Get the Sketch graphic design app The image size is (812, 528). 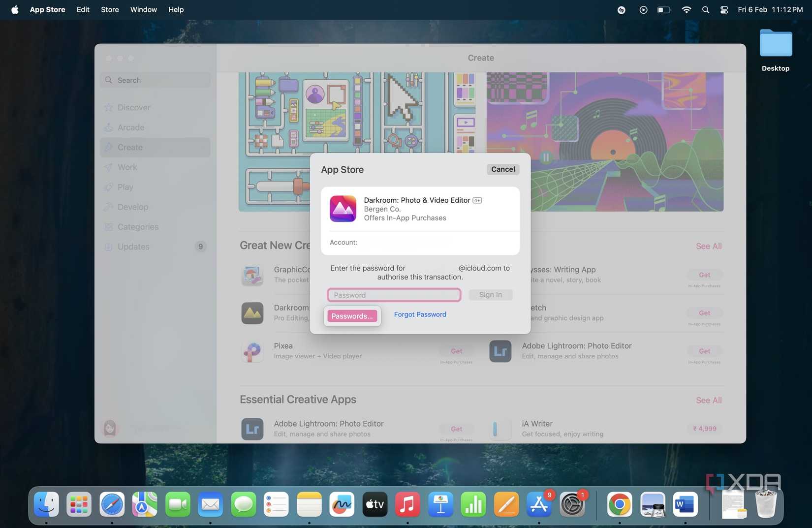pos(704,313)
